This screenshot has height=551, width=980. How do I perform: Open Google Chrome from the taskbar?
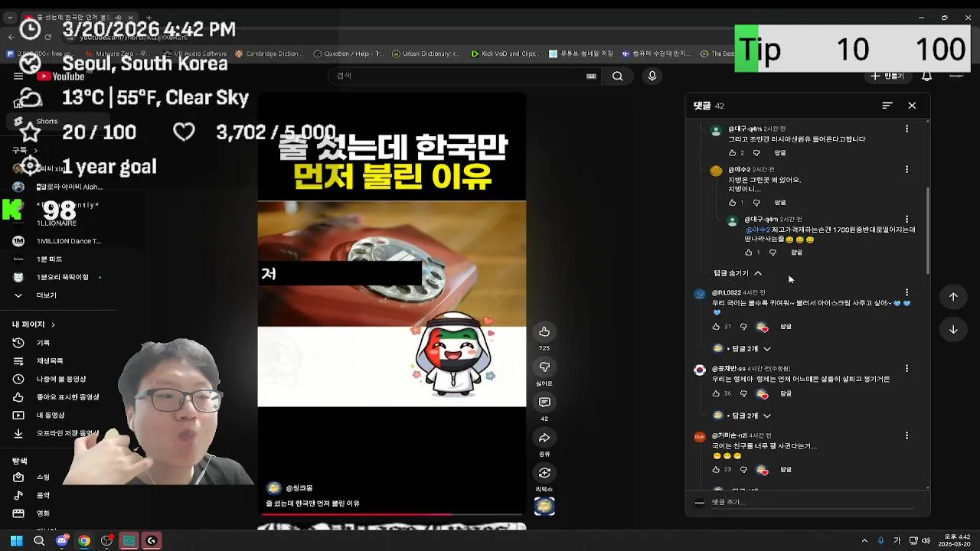(x=84, y=541)
